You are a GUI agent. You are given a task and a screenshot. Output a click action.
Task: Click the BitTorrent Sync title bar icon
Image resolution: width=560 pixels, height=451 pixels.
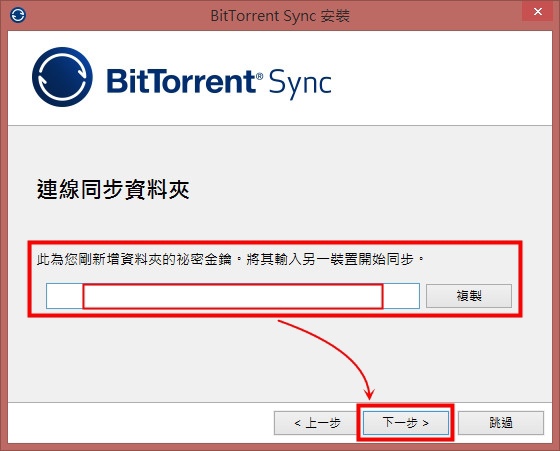(x=18, y=15)
